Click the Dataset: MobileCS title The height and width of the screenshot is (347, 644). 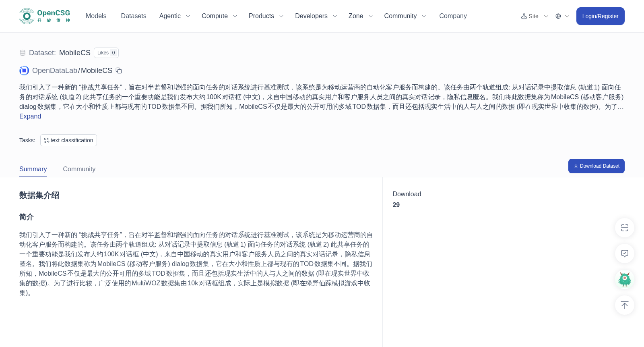tap(60, 53)
